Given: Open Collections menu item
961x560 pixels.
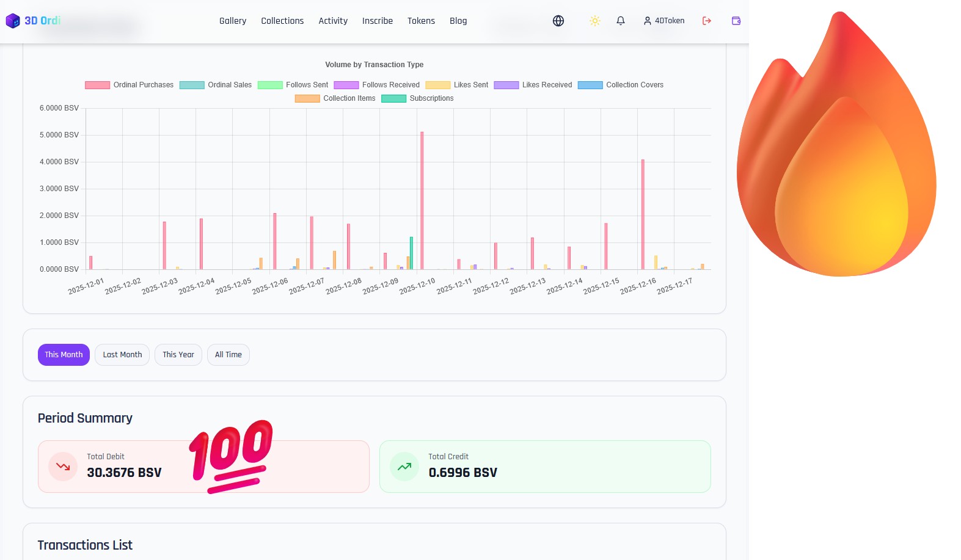Looking at the screenshot, I should pos(282,21).
